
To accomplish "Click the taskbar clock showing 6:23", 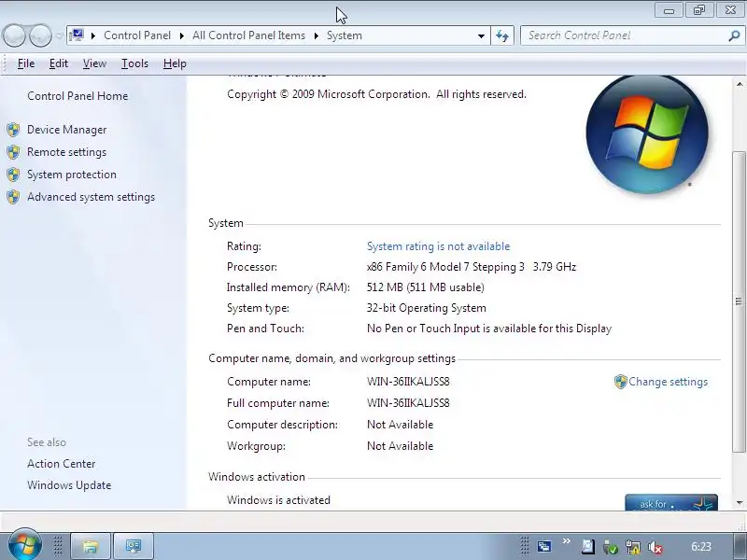I will 701,547.
